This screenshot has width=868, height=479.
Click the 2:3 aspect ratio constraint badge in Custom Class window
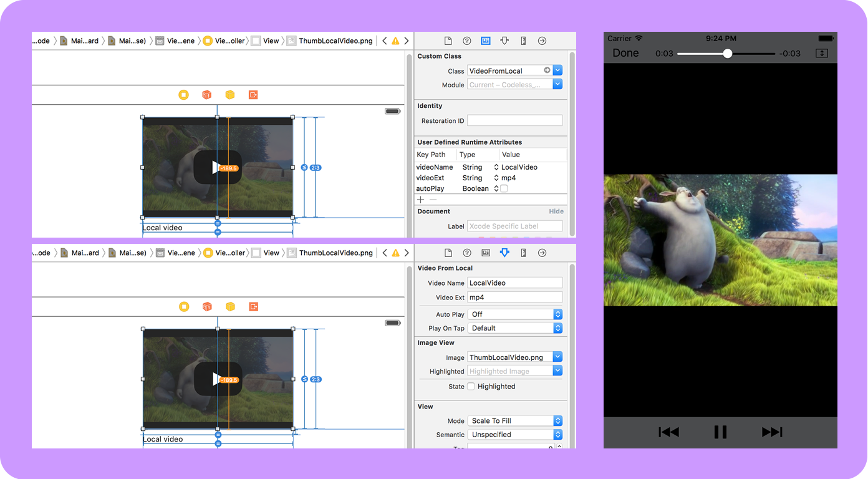point(316,168)
